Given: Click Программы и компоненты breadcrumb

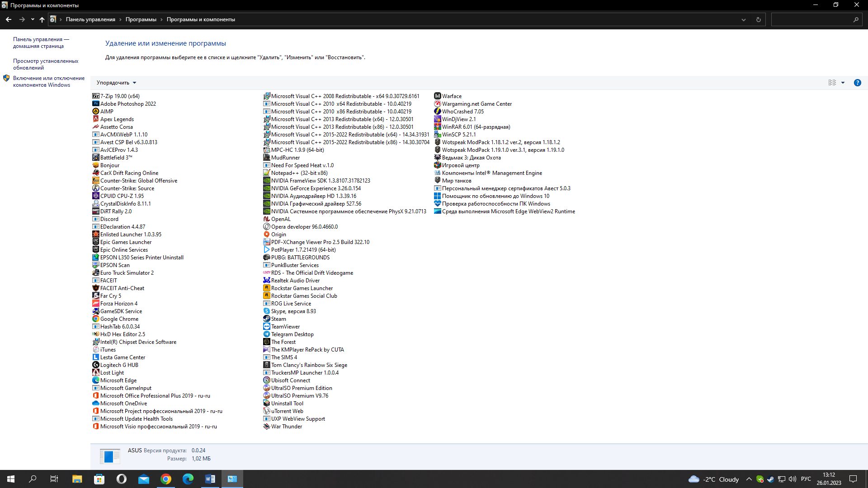Looking at the screenshot, I should [201, 19].
